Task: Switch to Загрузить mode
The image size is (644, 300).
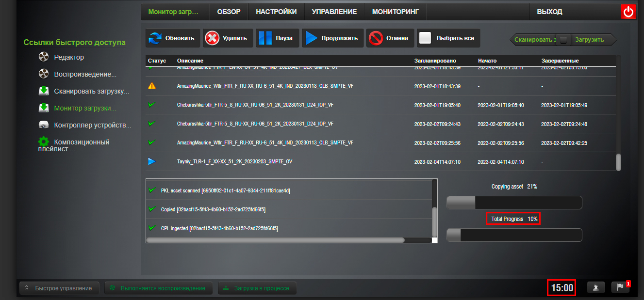Action: [589, 40]
